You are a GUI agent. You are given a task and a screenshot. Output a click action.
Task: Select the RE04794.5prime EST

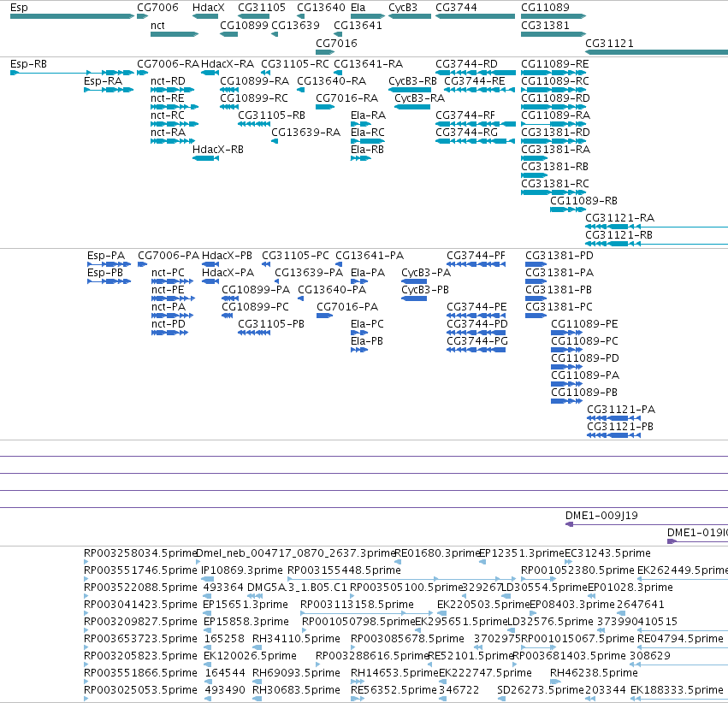click(x=683, y=647)
